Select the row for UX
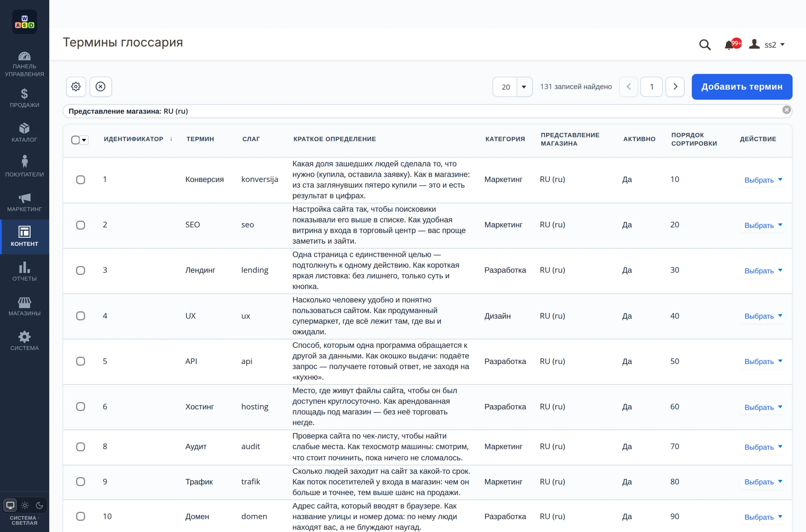The width and height of the screenshot is (806, 532). point(80,316)
